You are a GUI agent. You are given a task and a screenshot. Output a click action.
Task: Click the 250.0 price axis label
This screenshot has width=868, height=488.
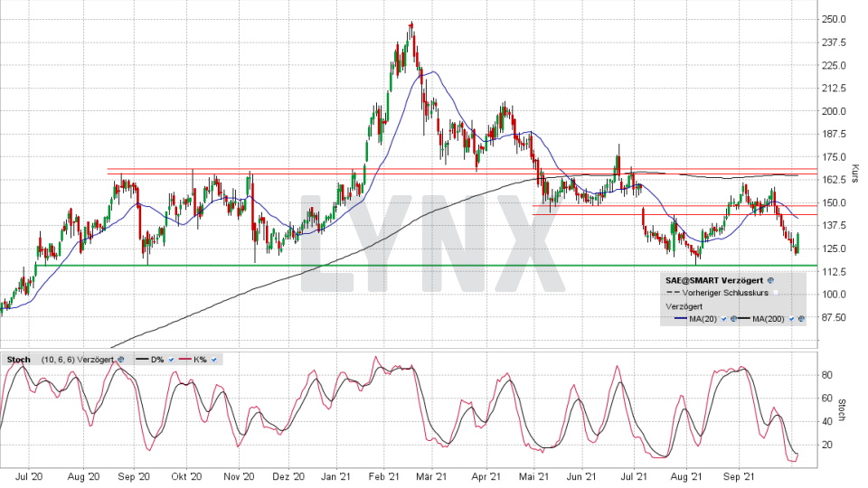835,19
